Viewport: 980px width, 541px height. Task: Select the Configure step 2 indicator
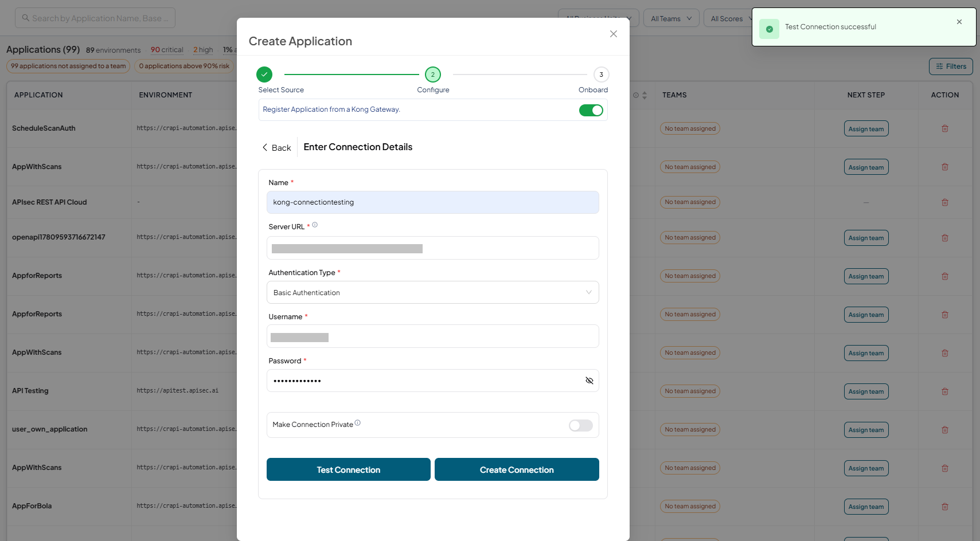433,75
